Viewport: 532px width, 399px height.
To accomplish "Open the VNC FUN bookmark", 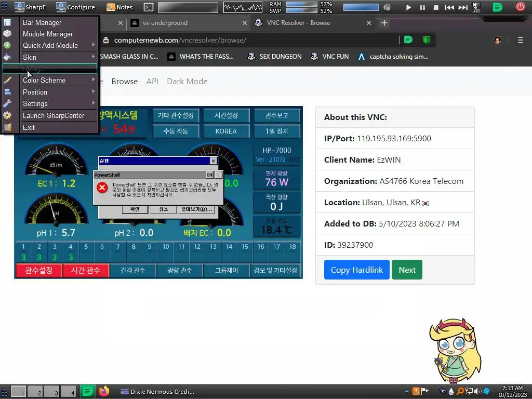I will point(329,56).
